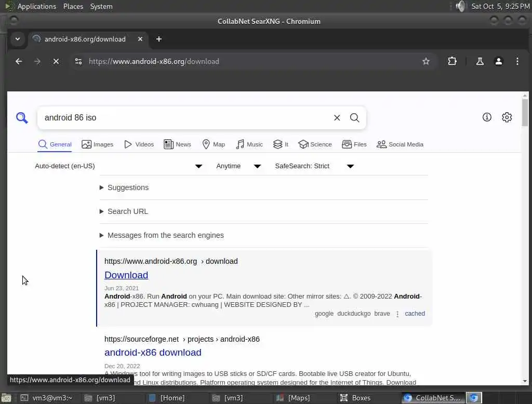Open the About info icon
The image size is (532, 404).
coord(487,117)
